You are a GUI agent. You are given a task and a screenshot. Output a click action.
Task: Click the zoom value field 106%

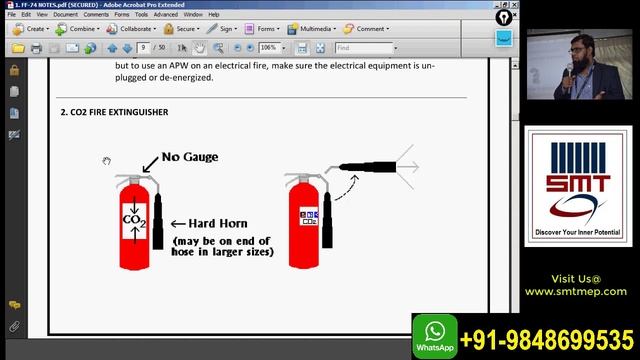point(269,48)
